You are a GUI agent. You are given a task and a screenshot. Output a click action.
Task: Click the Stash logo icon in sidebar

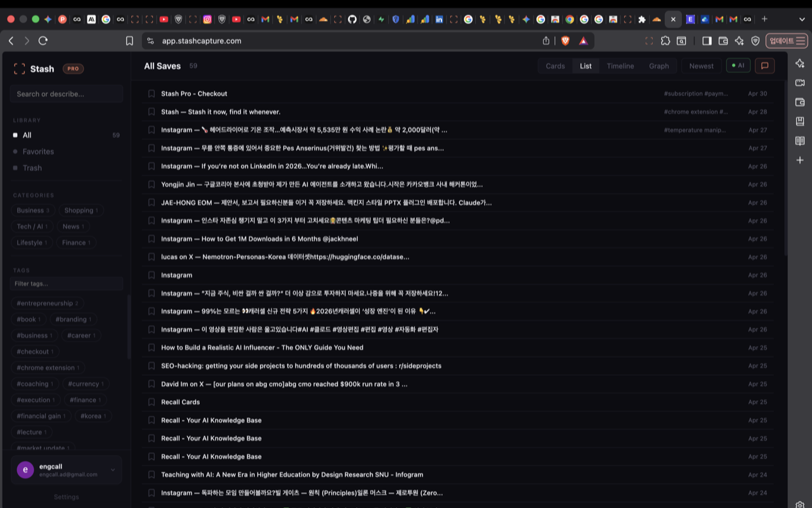pyautogui.click(x=20, y=69)
